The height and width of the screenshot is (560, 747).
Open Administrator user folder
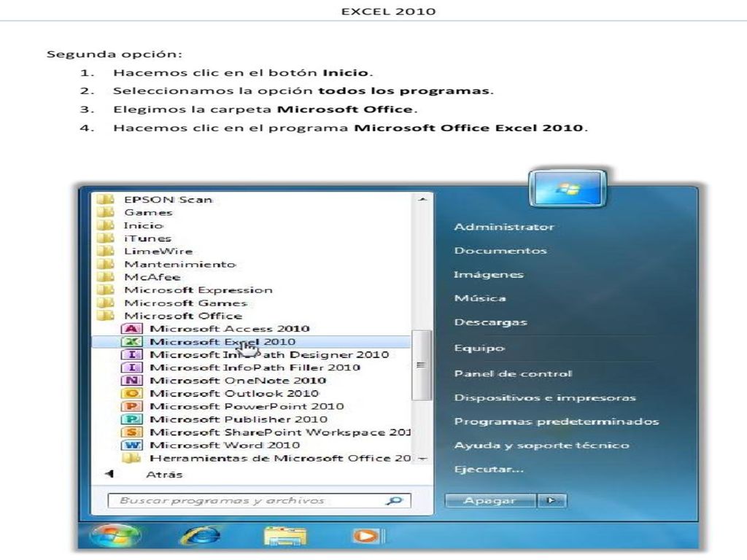click(504, 227)
